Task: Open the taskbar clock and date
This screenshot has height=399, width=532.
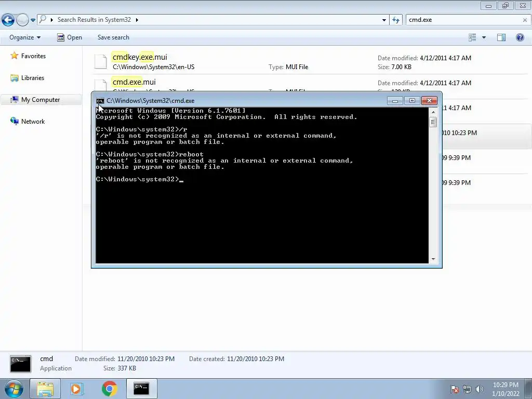Action: 506,389
